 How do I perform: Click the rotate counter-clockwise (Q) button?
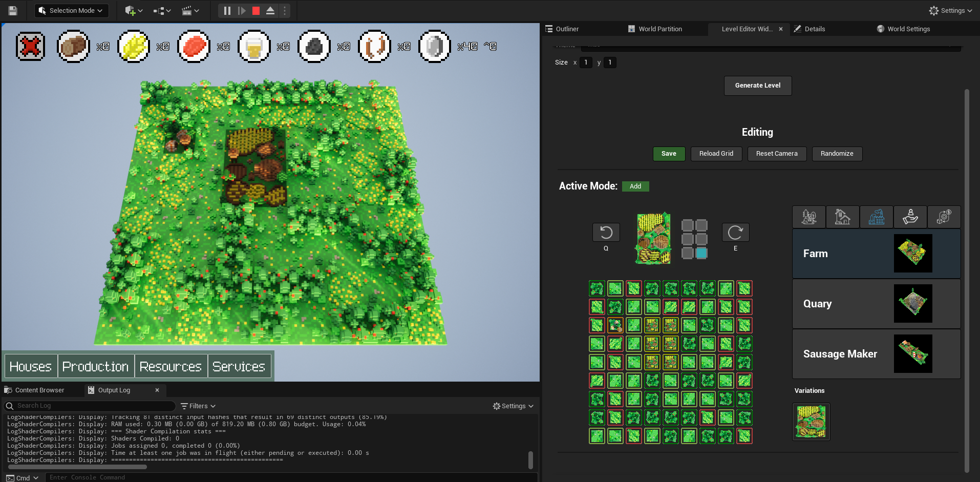(x=606, y=233)
